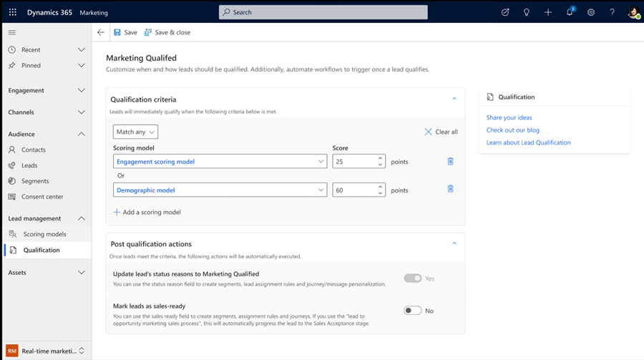Click the Marketing app name
This screenshot has height=360, width=644.
point(94,13)
